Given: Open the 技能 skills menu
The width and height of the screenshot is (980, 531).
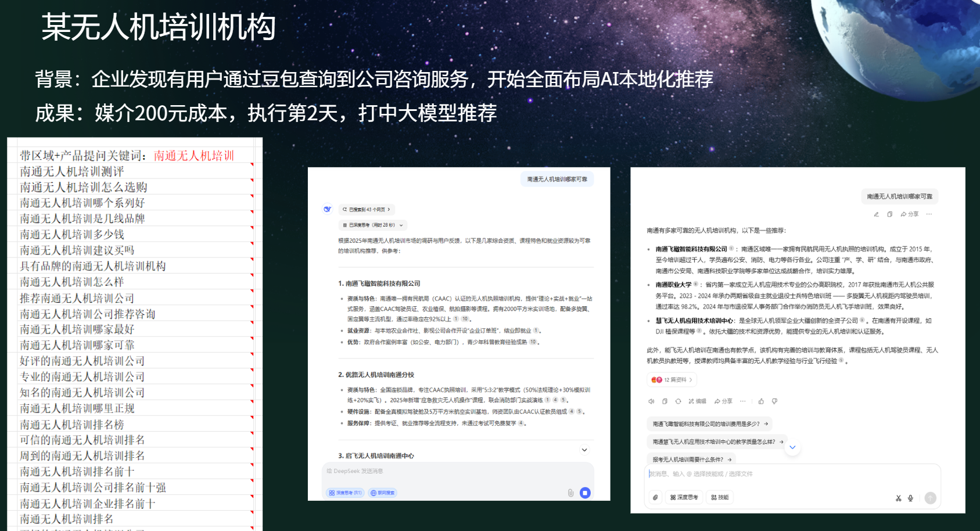Looking at the screenshot, I should pos(720,497).
